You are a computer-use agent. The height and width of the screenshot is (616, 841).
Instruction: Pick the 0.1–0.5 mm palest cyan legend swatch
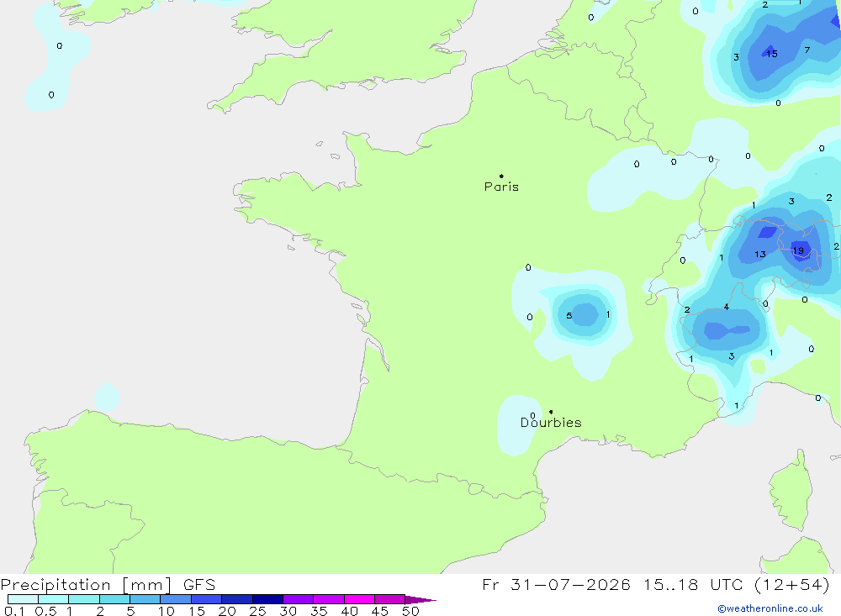coord(23,599)
